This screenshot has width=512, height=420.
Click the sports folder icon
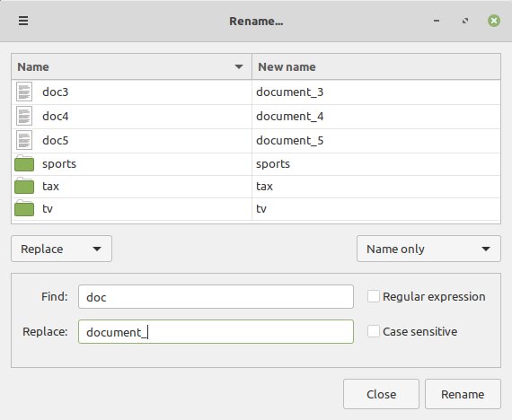(x=24, y=163)
